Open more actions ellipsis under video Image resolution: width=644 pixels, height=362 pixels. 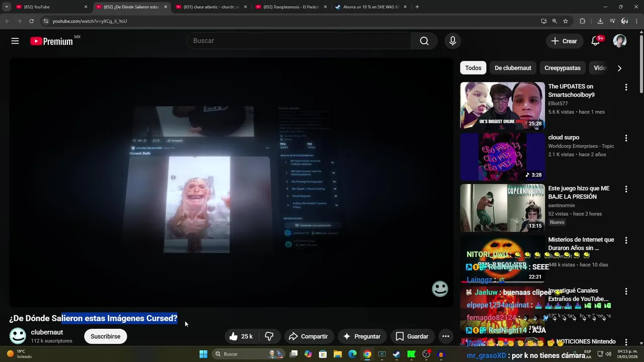point(445,336)
